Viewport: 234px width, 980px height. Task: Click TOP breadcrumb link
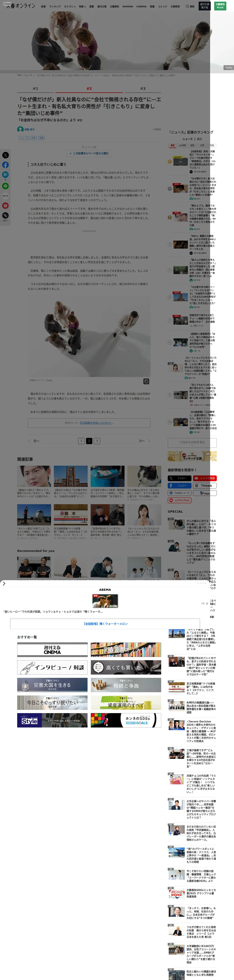coord(19,75)
